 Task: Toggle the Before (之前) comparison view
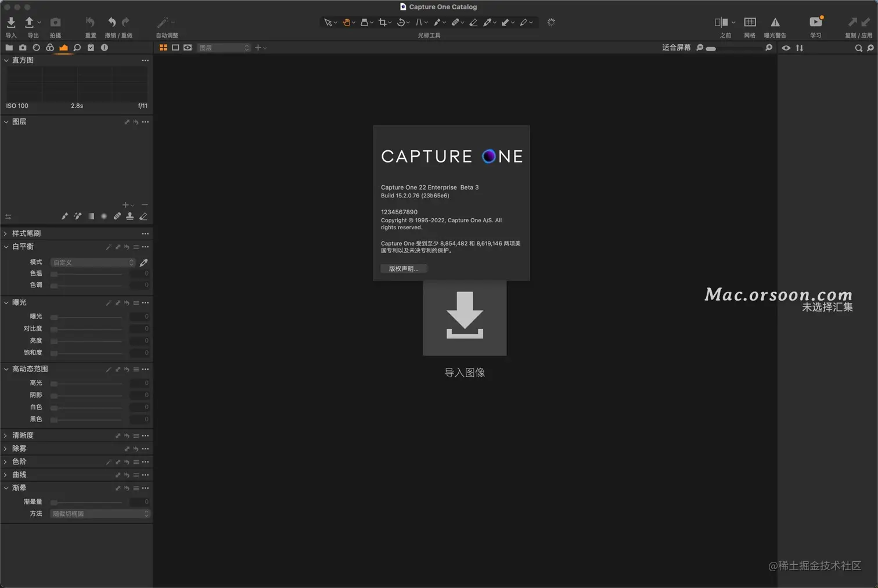point(721,23)
